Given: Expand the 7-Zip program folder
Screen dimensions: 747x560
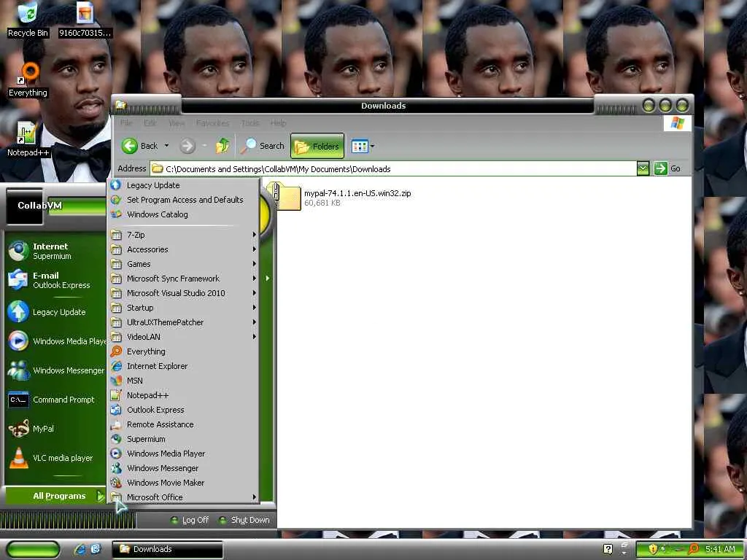Looking at the screenshot, I should pyautogui.click(x=184, y=235).
